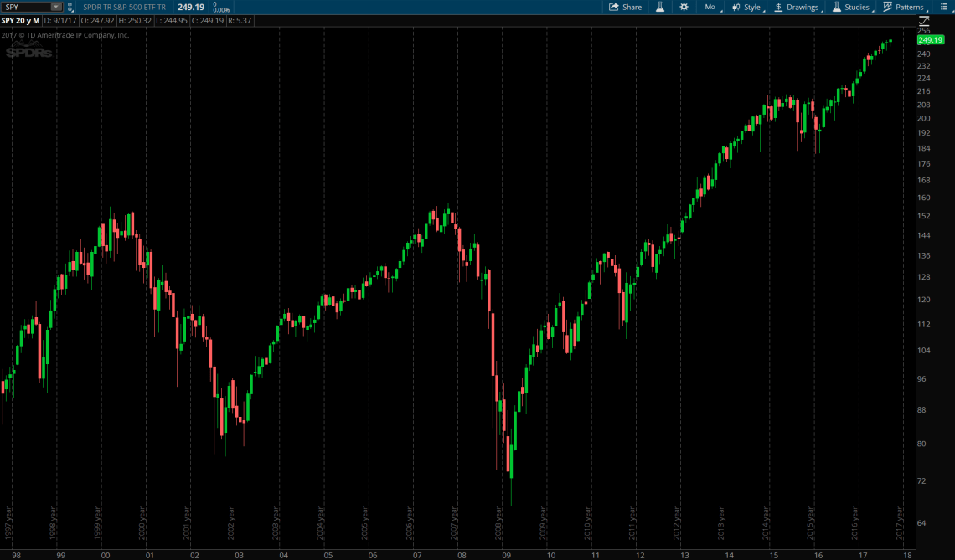Expand the Style menu chevron
The width and height of the screenshot is (955, 560).
point(764,8)
